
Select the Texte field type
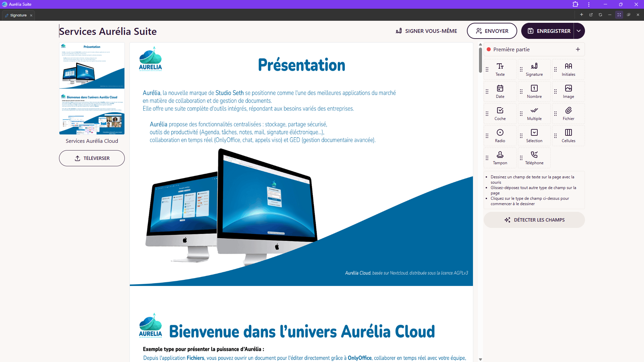[x=500, y=69]
